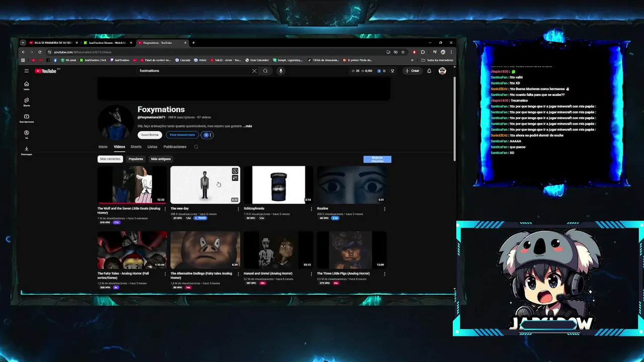Filter videos by Más antiguos
644x362 pixels.
coord(161,159)
